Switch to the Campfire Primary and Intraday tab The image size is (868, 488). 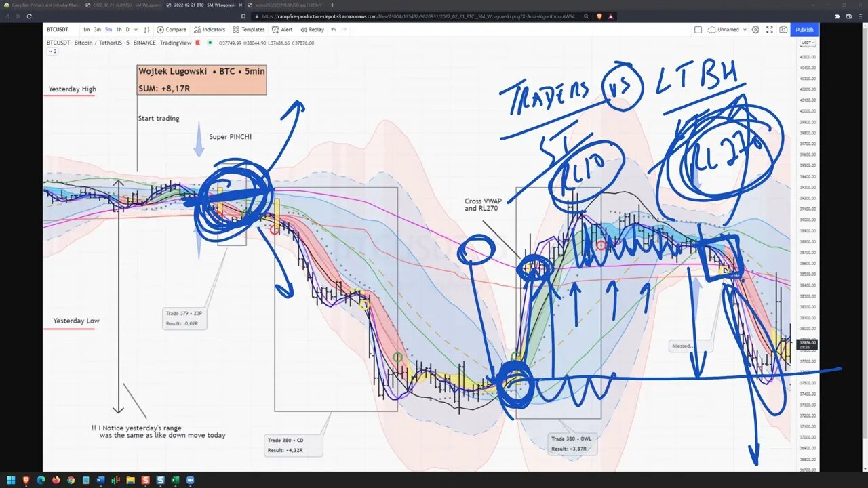[42, 5]
